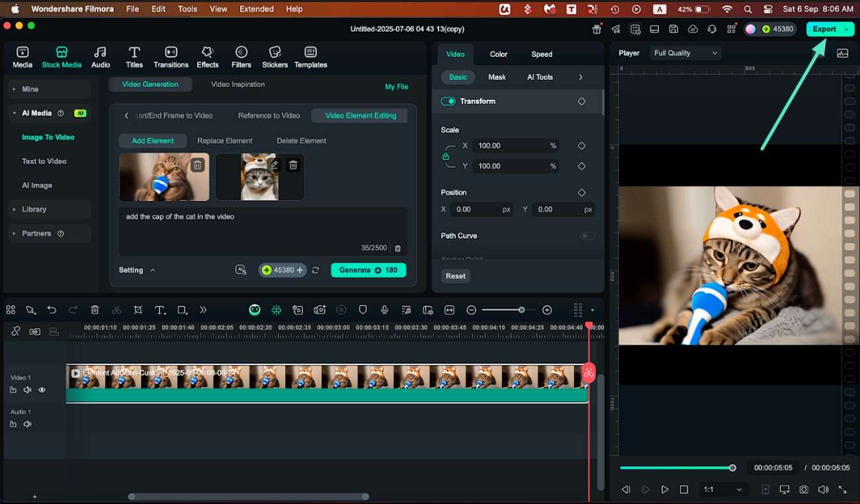The image size is (860, 504).
Task: Open the Extended menu in menu bar
Action: click(x=257, y=9)
